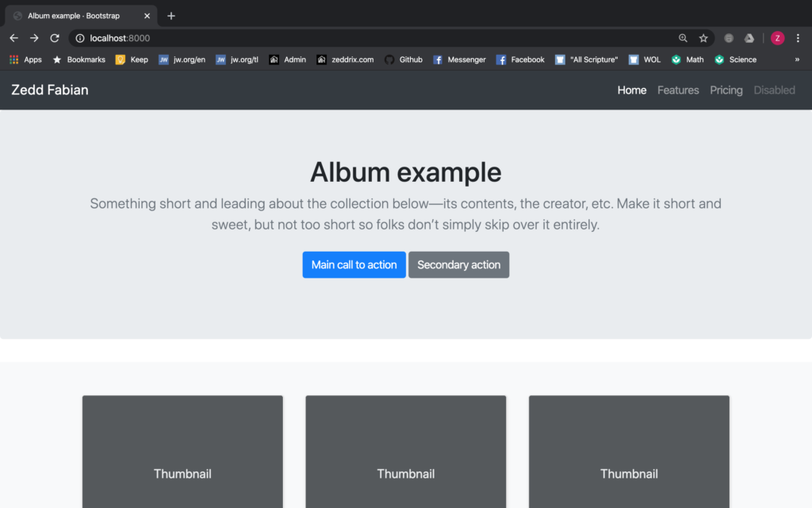Open Apps bookmark shortcut
The image size is (812, 508).
(x=25, y=60)
